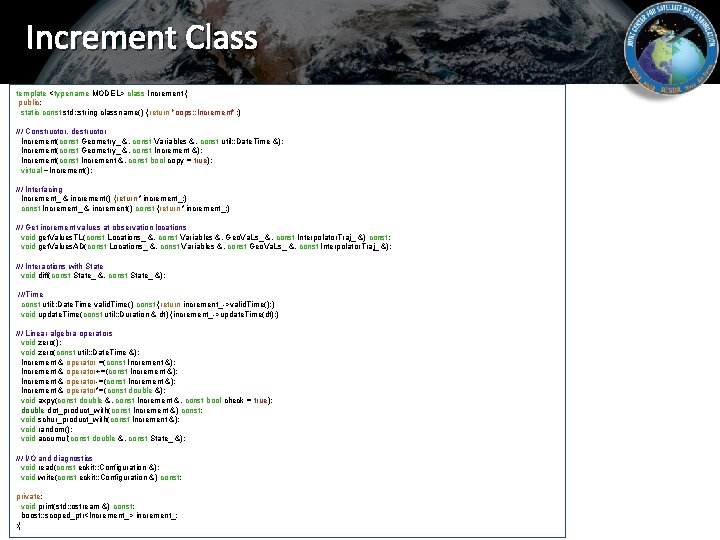Select the "void print(std::ostream &) const" line
This screenshot has width=720, height=540.
click(77, 506)
